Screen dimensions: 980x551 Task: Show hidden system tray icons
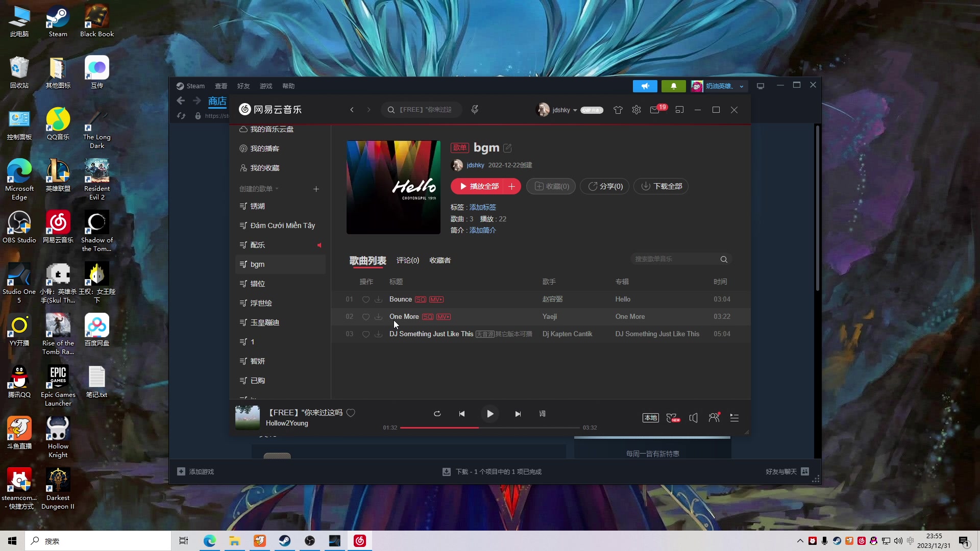800,541
